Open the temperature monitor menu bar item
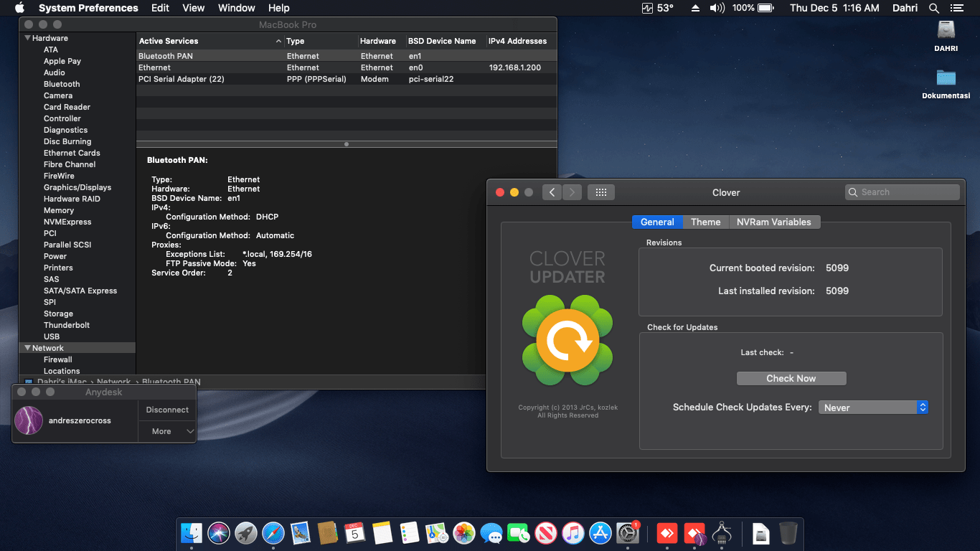This screenshot has width=980, height=551. 658,8
